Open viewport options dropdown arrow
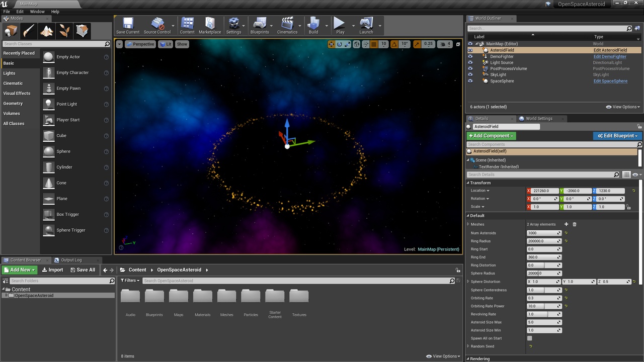The height and width of the screenshot is (362, 644). [119, 44]
